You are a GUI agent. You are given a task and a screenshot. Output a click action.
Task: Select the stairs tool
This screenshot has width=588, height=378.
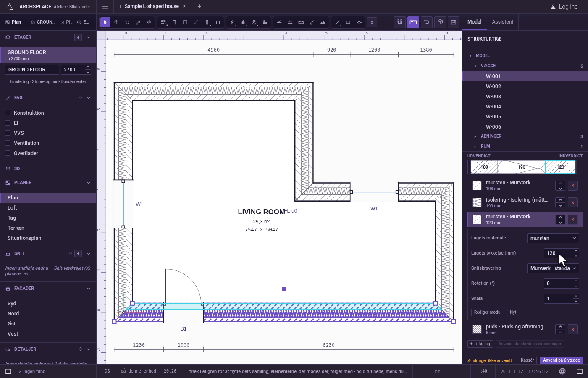tap(196, 22)
